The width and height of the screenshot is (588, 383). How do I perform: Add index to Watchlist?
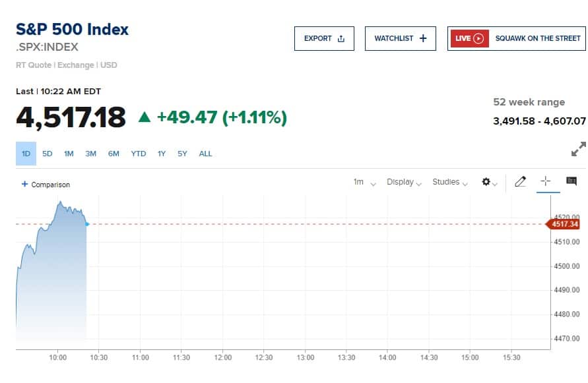click(x=400, y=38)
